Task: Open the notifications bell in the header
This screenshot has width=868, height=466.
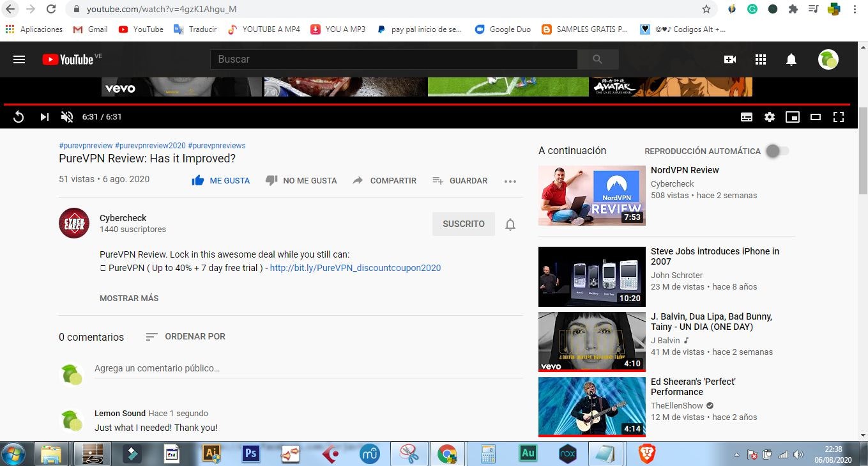Action: [x=791, y=59]
